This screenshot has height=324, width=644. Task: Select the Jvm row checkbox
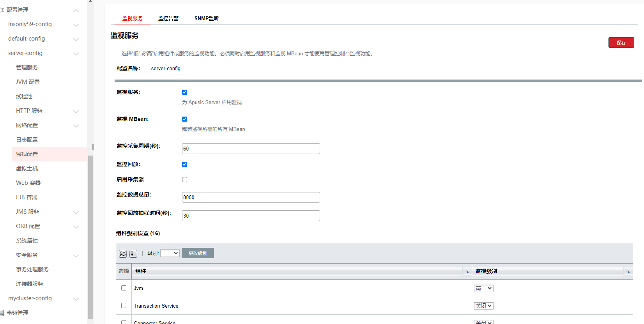(x=124, y=288)
